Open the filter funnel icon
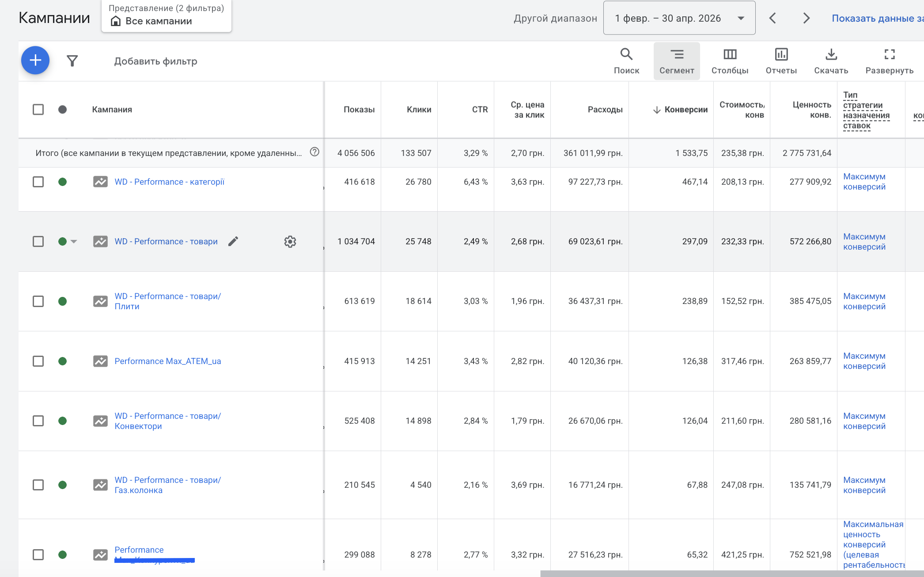 click(72, 61)
